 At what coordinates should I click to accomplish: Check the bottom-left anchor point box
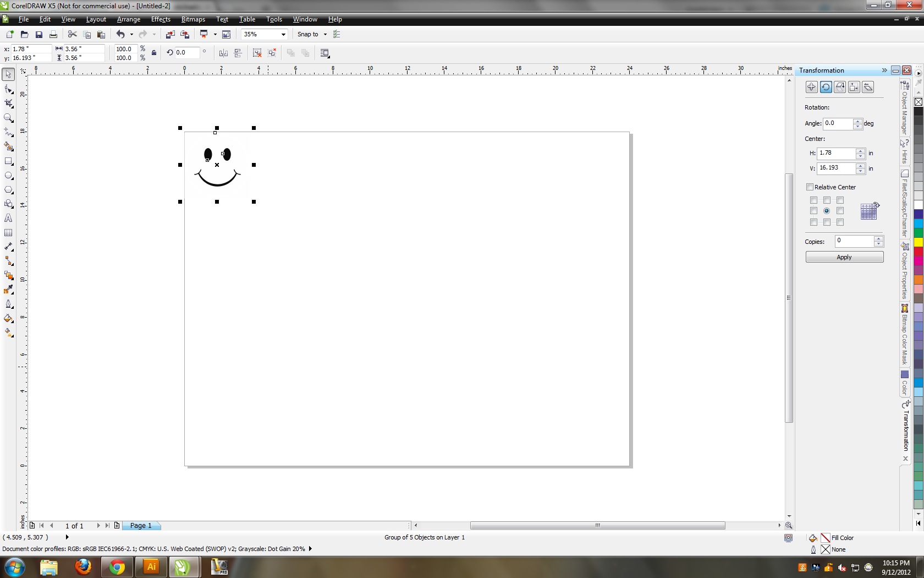[x=813, y=222]
